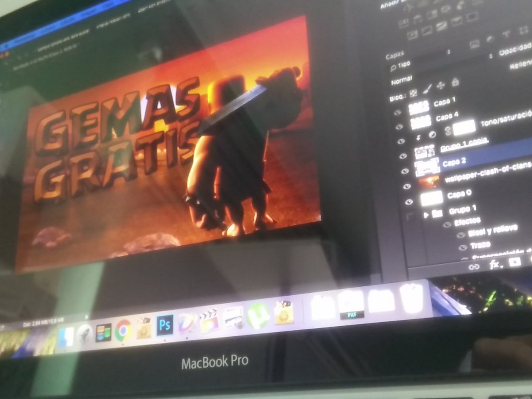Viewport: 532px width, 399px height.
Task: Open the status bar Doc info arrow
Action: coord(86,317)
